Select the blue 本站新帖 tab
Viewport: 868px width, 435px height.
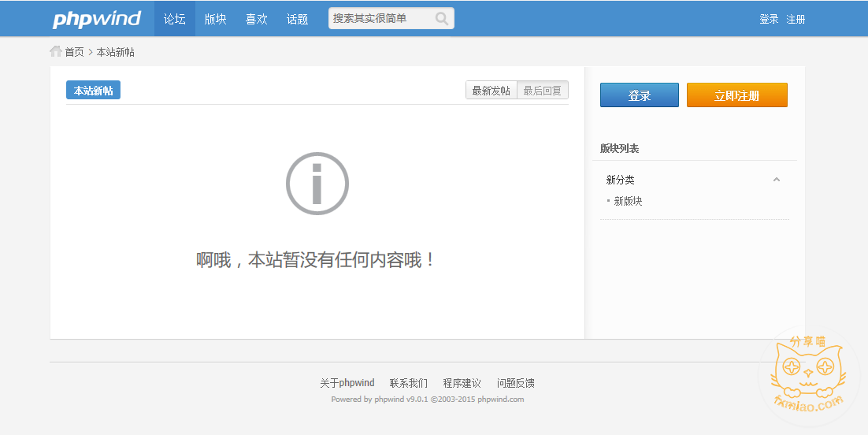pos(93,91)
